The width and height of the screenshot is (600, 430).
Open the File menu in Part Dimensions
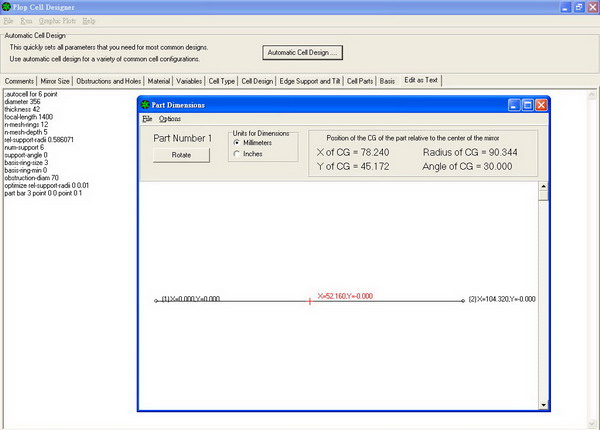(146, 119)
